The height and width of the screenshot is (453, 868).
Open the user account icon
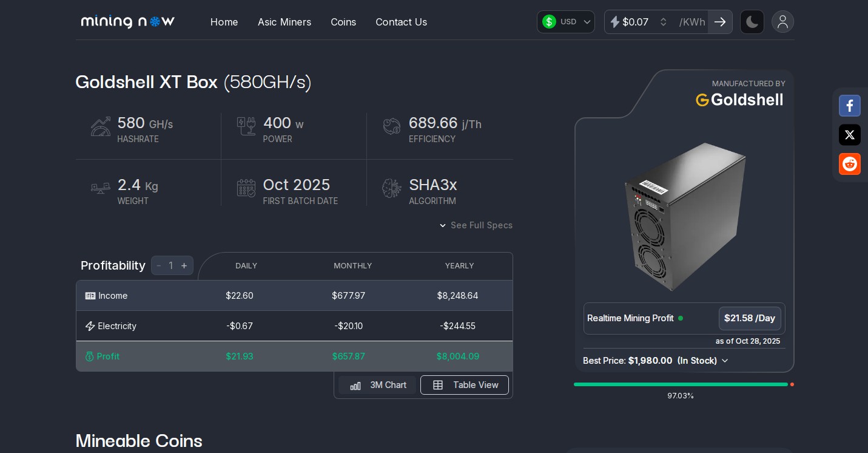click(x=782, y=22)
